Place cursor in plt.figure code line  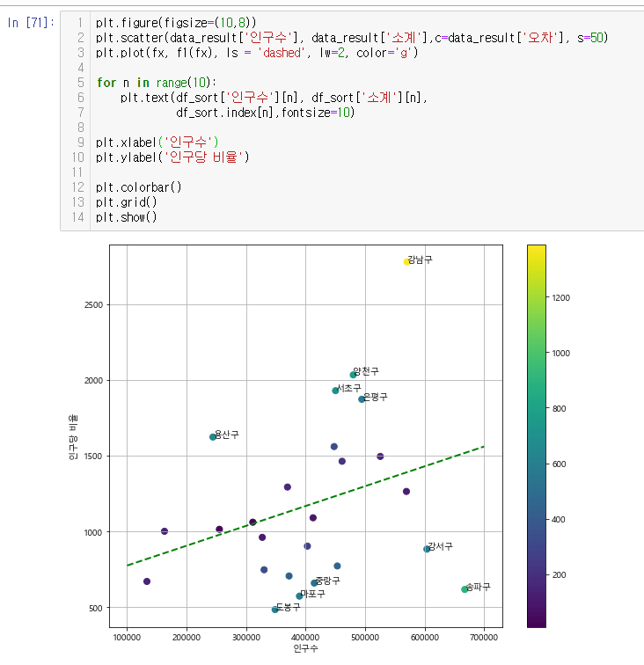coord(176,22)
